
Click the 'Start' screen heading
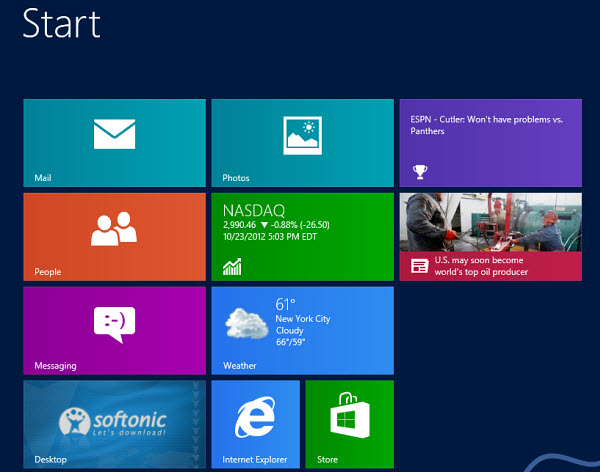61,23
